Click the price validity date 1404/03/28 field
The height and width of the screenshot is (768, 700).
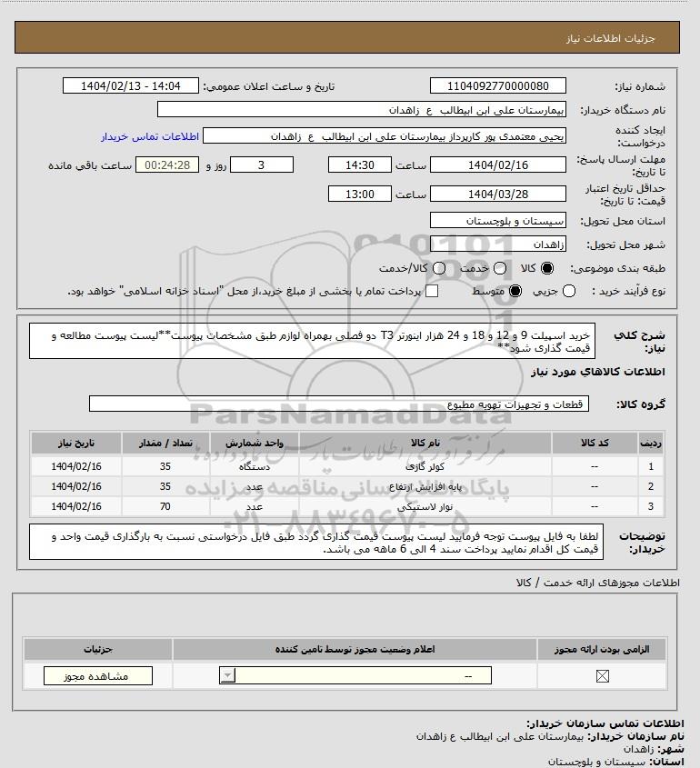pos(497,194)
